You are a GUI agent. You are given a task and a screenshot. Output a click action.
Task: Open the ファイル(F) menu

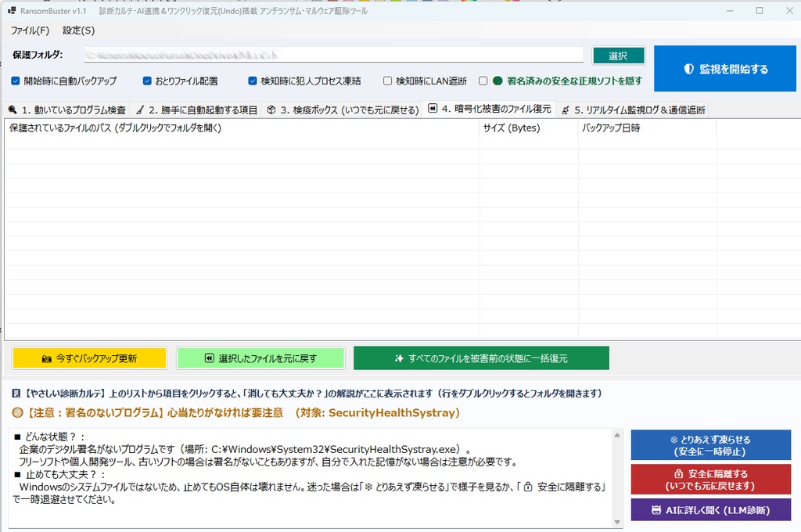tap(31, 31)
